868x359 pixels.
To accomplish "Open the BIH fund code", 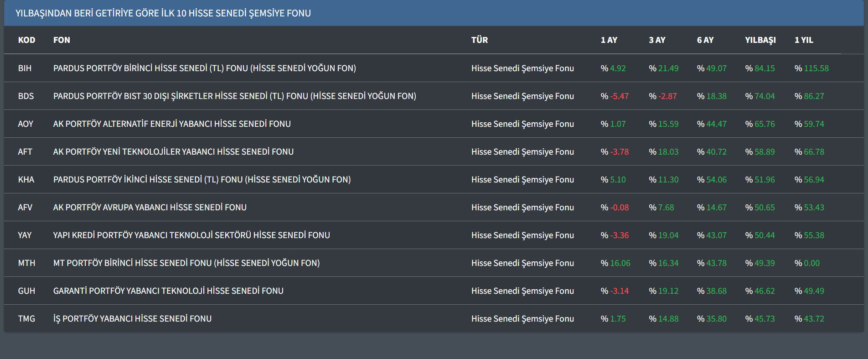I will [x=25, y=68].
